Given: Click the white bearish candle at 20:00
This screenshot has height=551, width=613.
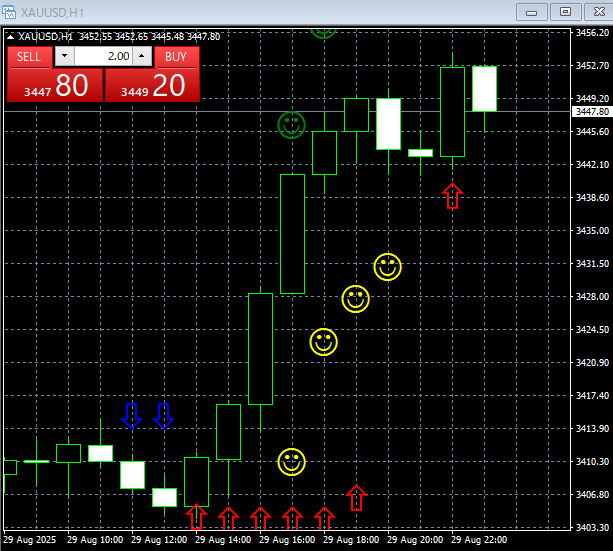Looking at the screenshot, I should point(388,124).
